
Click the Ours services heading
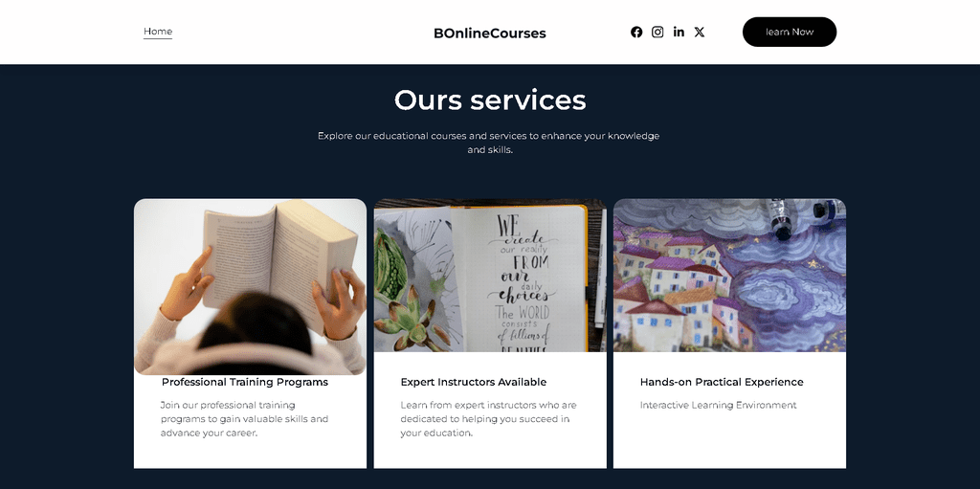490,100
